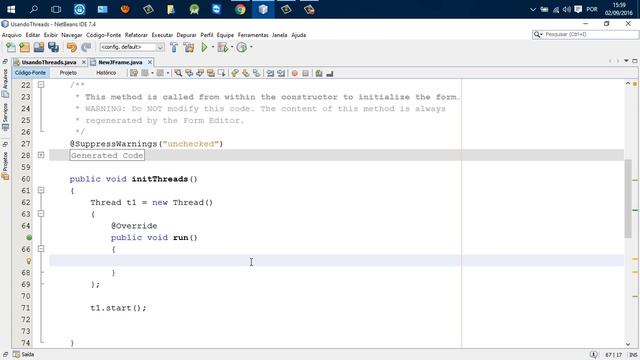Open the Saída output panel
The height and width of the screenshot is (360, 640).
(x=24, y=355)
